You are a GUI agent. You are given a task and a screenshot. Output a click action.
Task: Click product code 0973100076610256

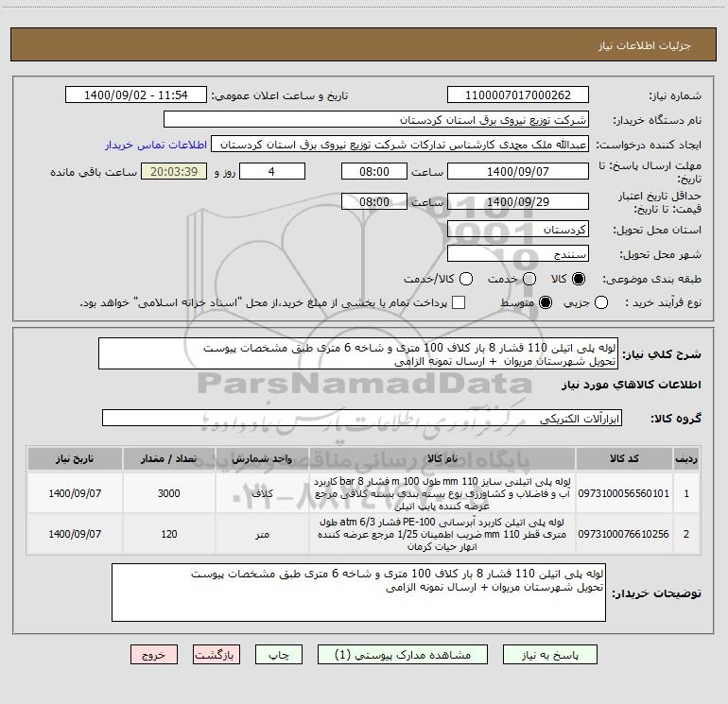coord(624,534)
